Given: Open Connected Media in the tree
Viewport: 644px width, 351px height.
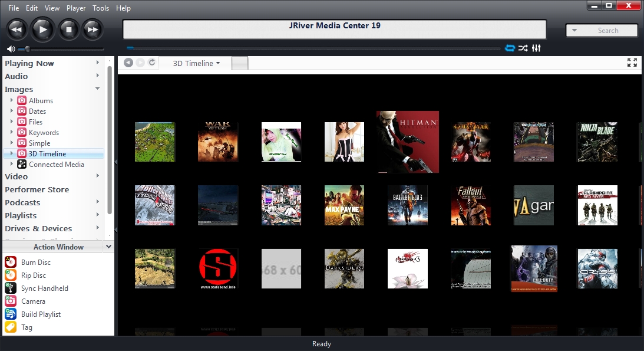Looking at the screenshot, I should coord(56,165).
